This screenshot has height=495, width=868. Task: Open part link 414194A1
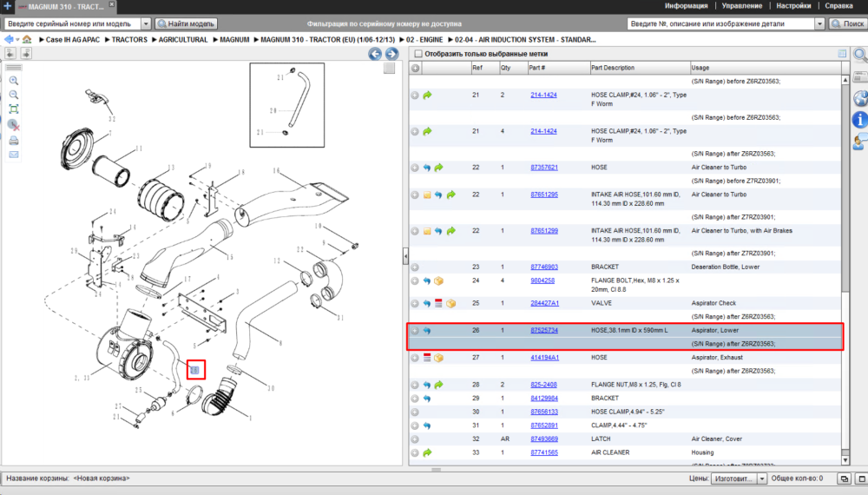(544, 358)
